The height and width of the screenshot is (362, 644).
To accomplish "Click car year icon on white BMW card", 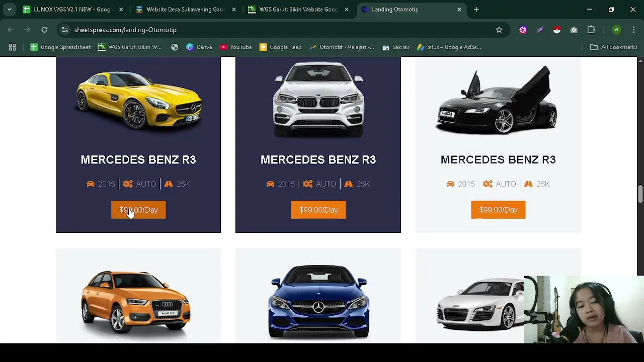I will click(270, 184).
